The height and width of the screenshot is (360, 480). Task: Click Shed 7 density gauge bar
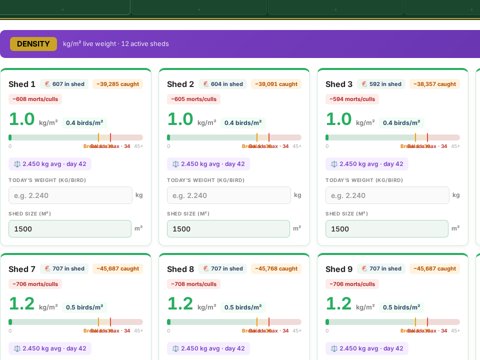tap(76, 322)
